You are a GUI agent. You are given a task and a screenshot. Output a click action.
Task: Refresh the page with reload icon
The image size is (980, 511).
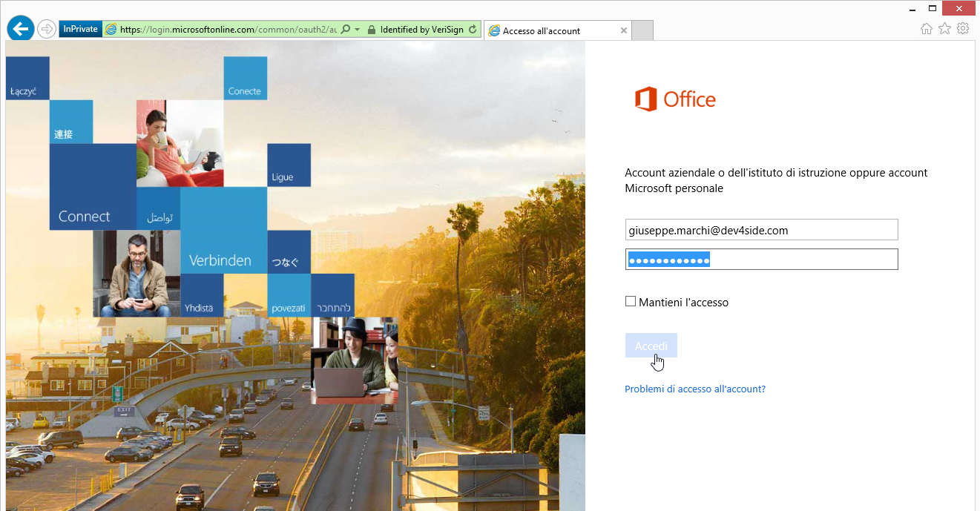point(473,30)
